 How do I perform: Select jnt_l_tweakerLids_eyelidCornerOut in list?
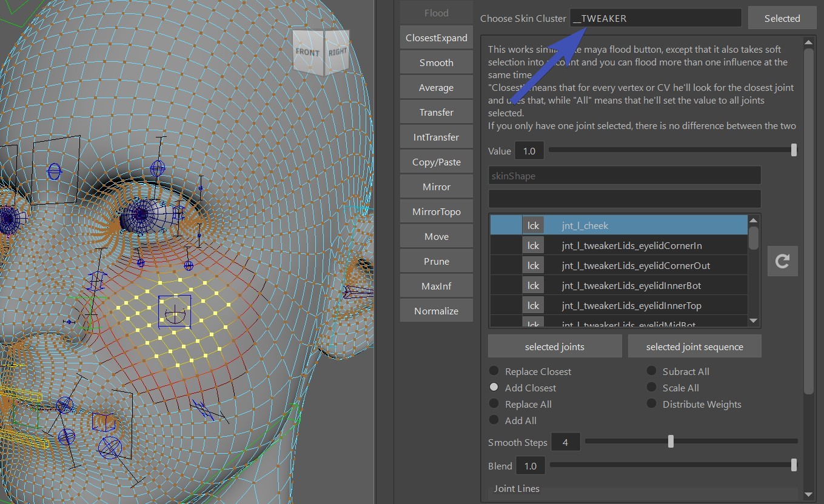[618, 265]
